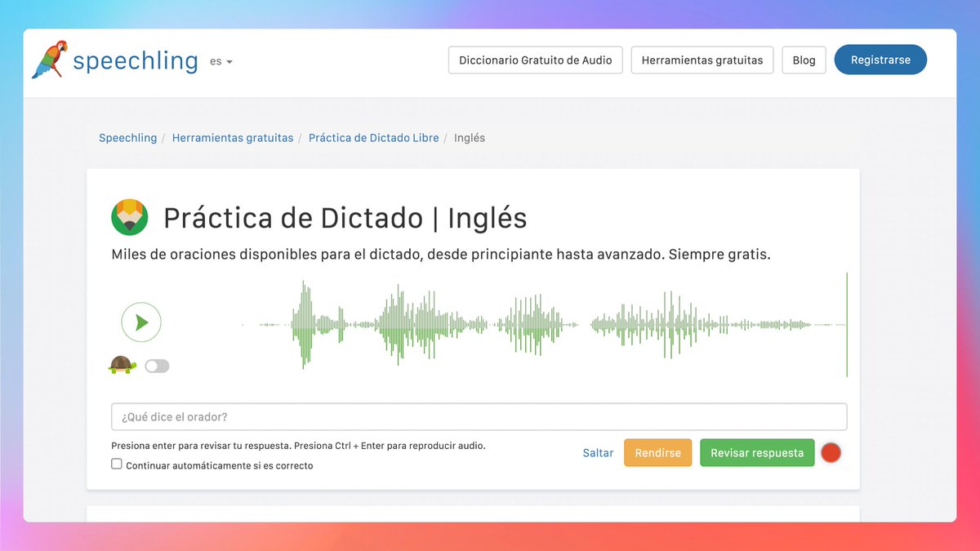The image size is (980, 551).
Task: Click the Speechling parrot logo
Action: [x=50, y=60]
